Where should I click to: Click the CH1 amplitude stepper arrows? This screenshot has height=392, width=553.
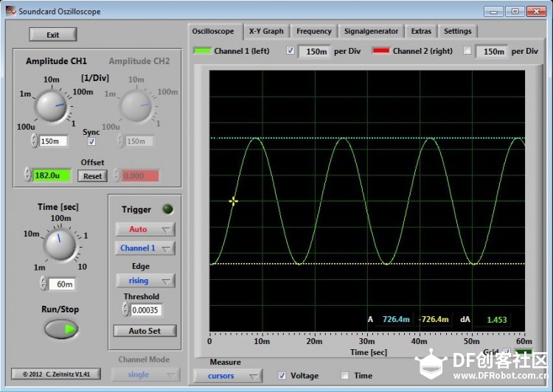(x=35, y=141)
